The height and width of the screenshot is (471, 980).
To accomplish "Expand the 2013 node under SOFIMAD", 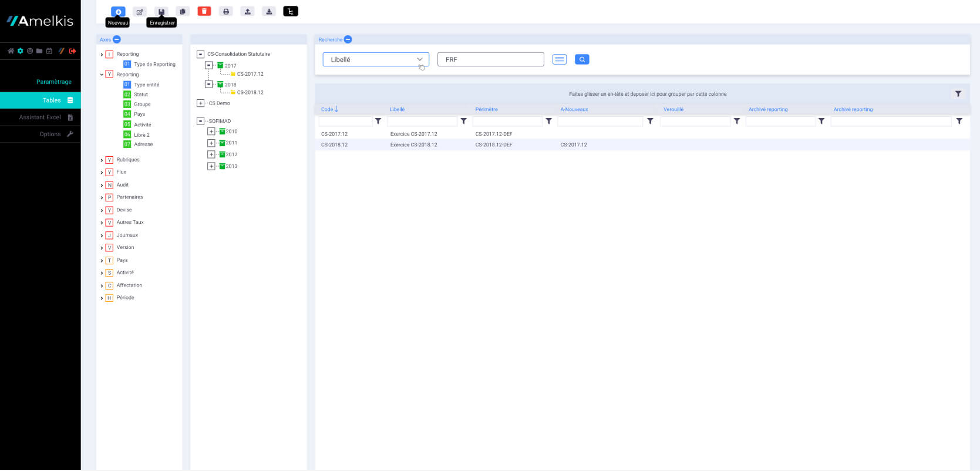I will 211,166.
